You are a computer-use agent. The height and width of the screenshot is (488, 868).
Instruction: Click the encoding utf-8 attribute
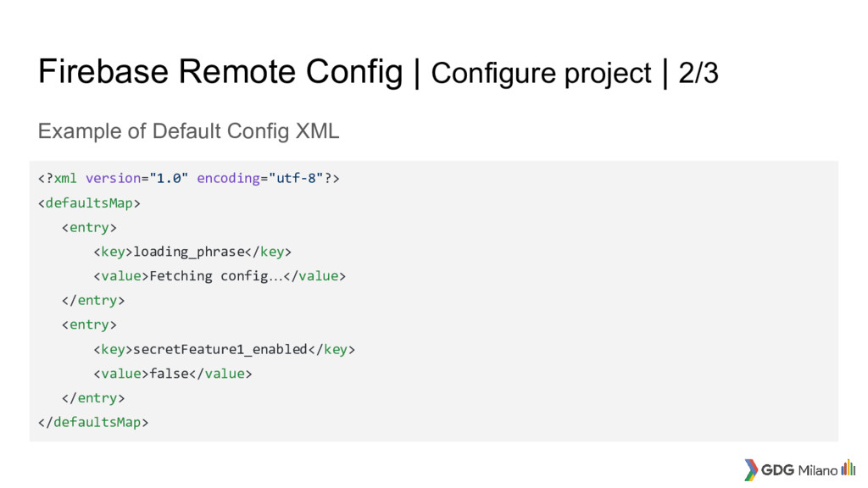coord(259,178)
